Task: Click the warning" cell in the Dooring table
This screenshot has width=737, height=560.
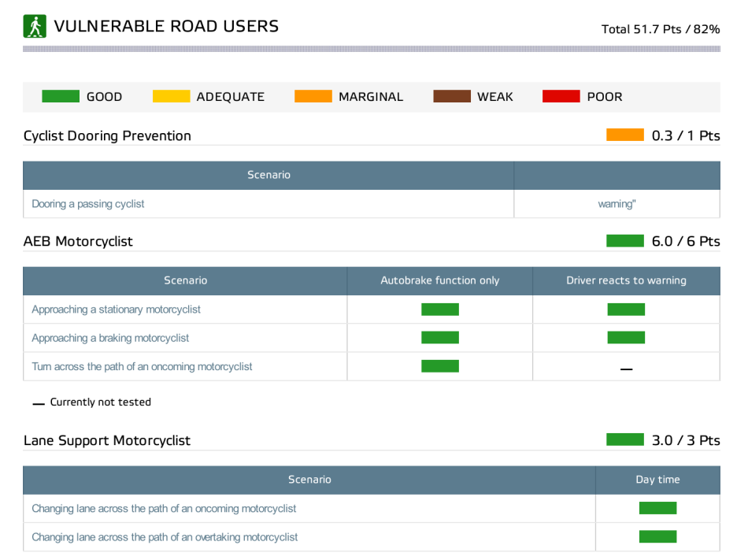Action: tap(617, 204)
